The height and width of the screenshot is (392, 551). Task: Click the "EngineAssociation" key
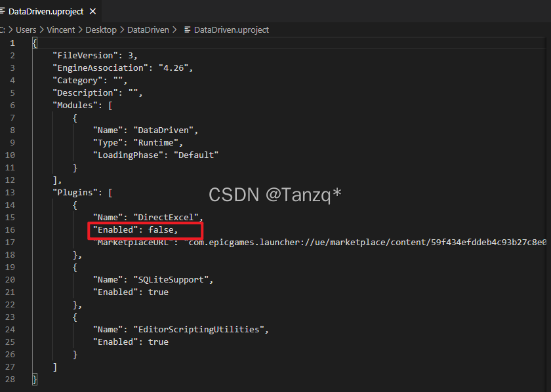[x=100, y=68]
